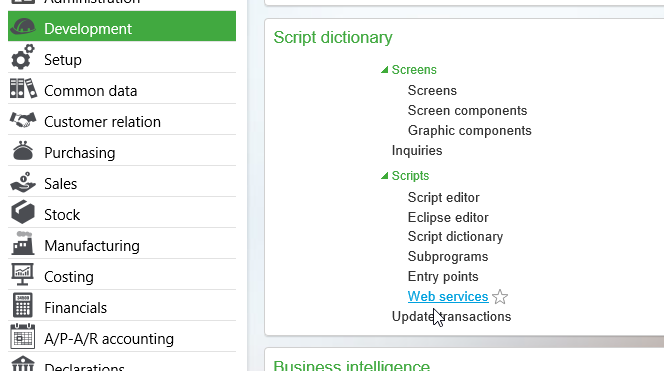Viewport: 664px width, 371px height.
Task: Click the Customer relation handshake icon
Action: pos(23,120)
